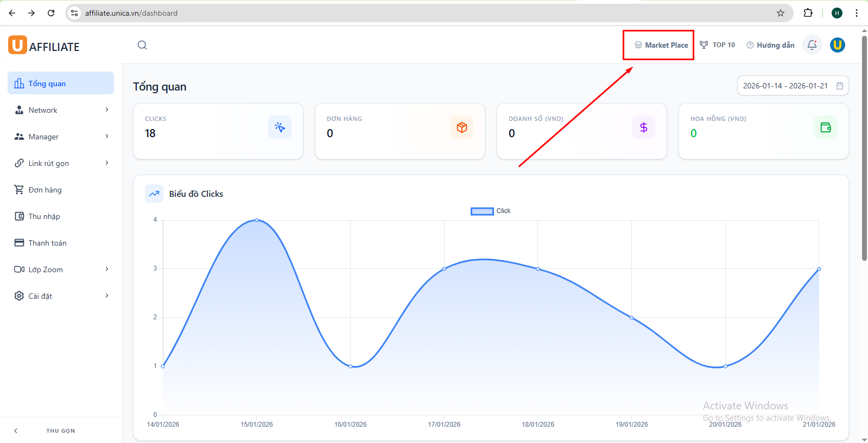868x443 pixels.
Task: Click the orders box icon
Action: click(x=461, y=127)
